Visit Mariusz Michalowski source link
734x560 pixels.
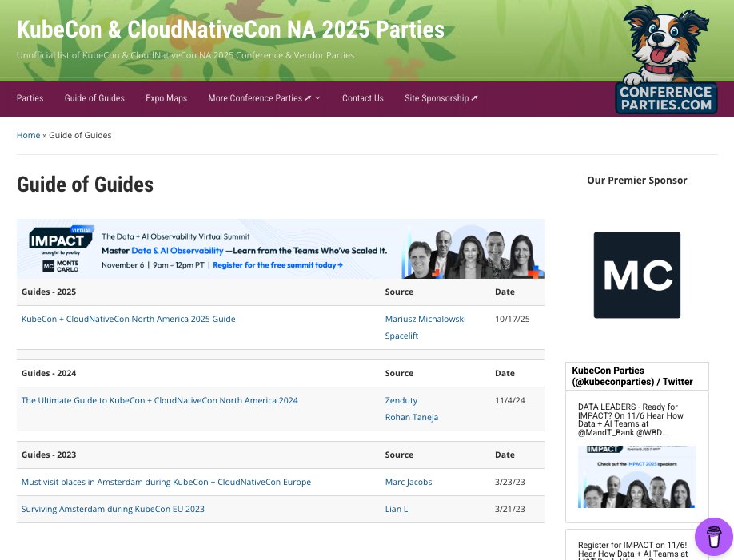(x=425, y=319)
